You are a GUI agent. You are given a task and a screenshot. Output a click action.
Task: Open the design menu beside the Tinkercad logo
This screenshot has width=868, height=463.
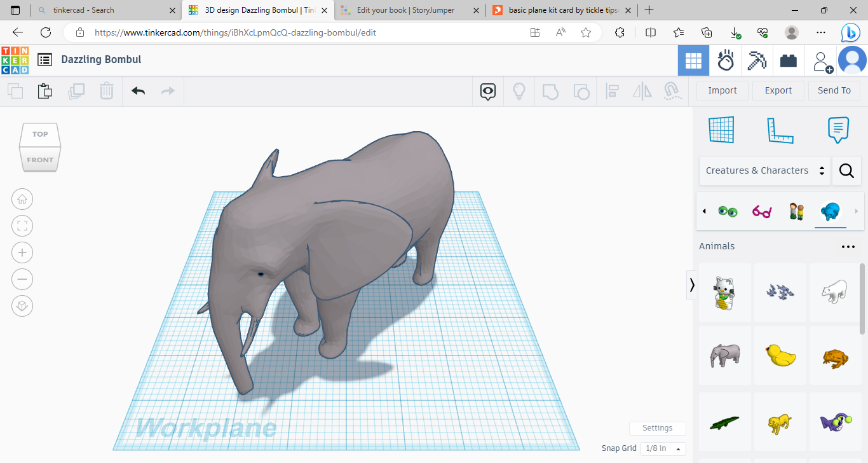44,59
